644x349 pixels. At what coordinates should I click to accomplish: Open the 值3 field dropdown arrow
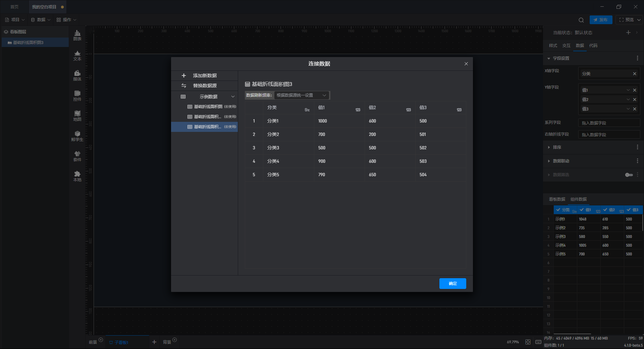click(x=628, y=109)
